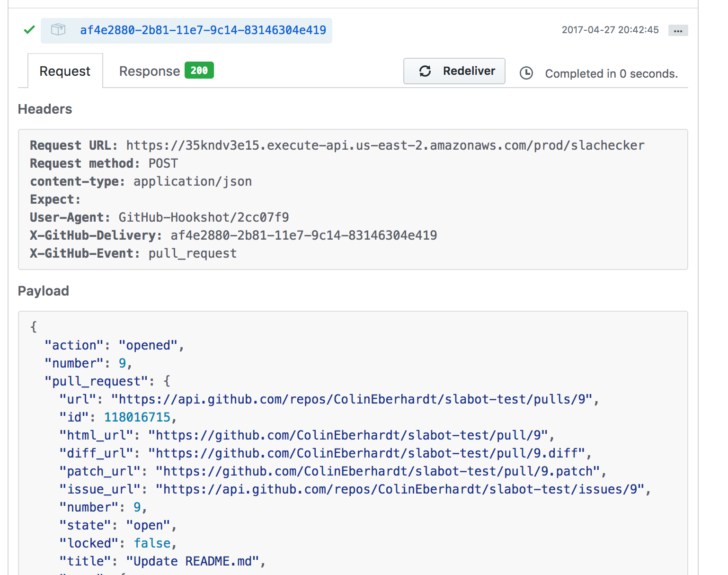Switch to the Response tab
The width and height of the screenshot is (728, 575).
(149, 71)
